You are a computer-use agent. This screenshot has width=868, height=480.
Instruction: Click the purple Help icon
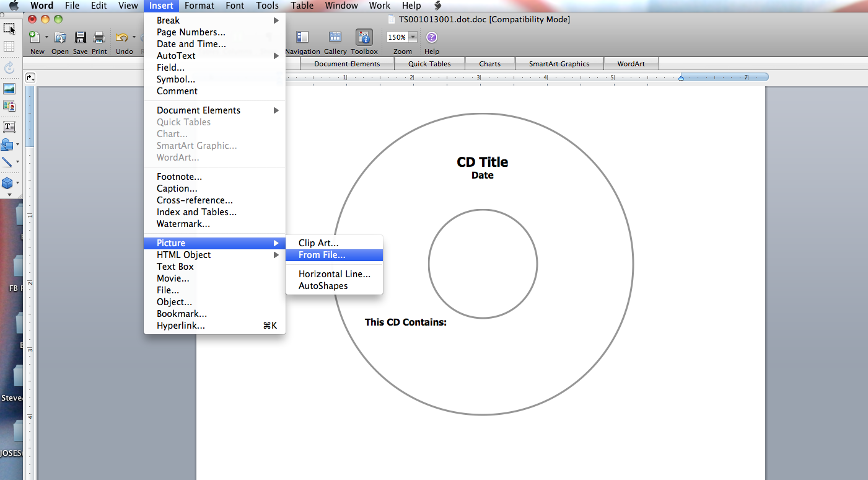pyautogui.click(x=432, y=37)
